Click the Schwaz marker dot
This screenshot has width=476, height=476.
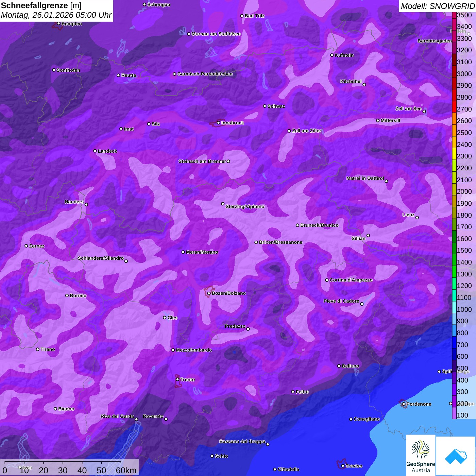pos(265,106)
